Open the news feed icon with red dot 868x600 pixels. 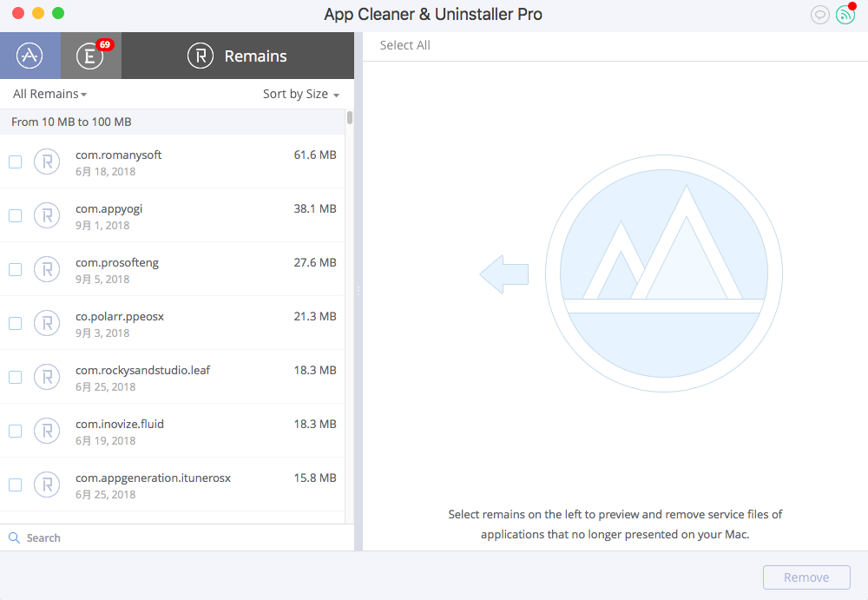point(845,15)
